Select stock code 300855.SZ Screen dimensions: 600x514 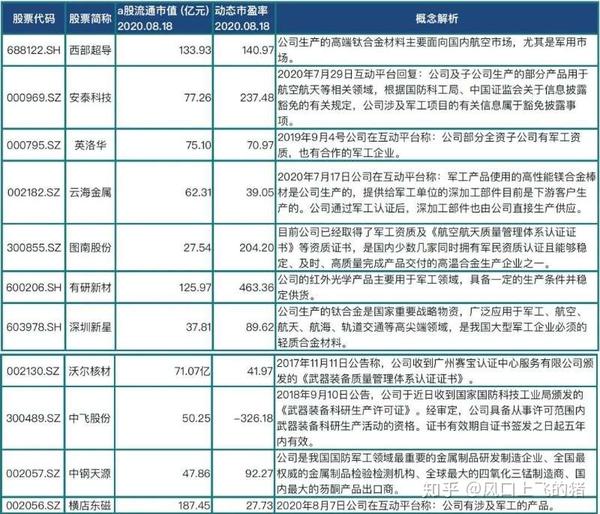click(x=34, y=248)
